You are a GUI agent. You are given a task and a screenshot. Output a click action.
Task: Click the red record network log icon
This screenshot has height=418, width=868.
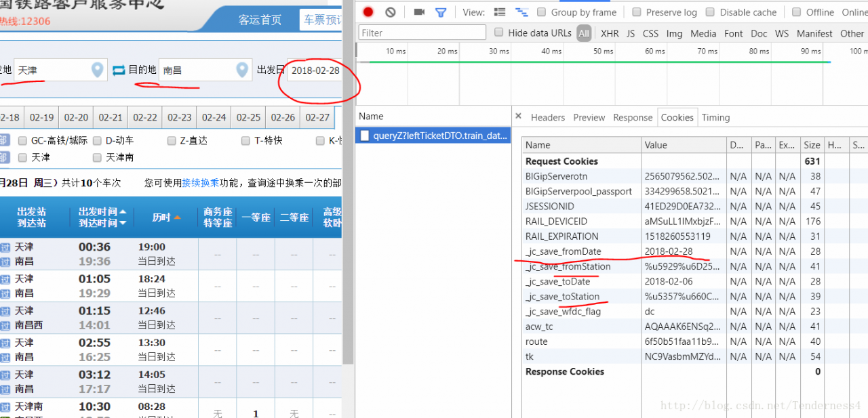tap(368, 12)
